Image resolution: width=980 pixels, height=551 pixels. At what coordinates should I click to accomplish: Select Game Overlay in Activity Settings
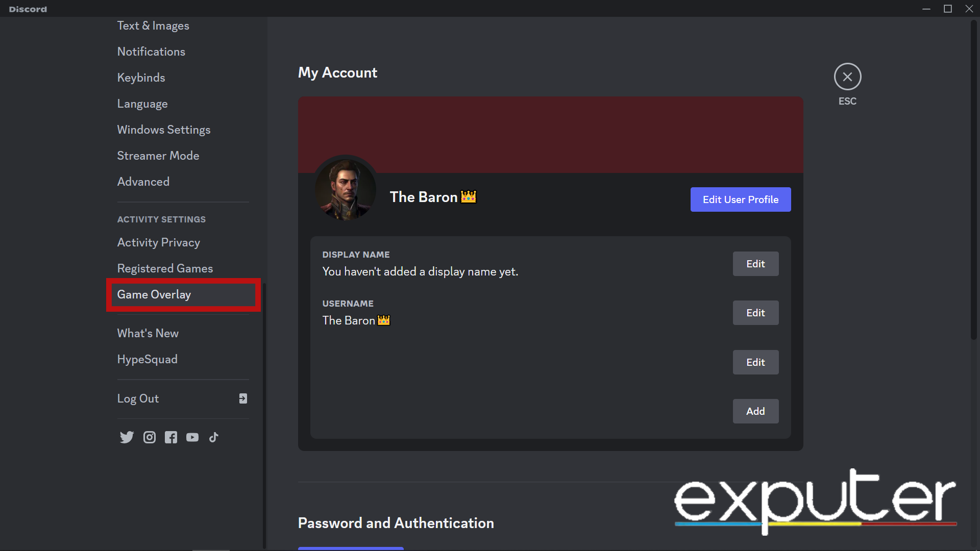(x=154, y=294)
